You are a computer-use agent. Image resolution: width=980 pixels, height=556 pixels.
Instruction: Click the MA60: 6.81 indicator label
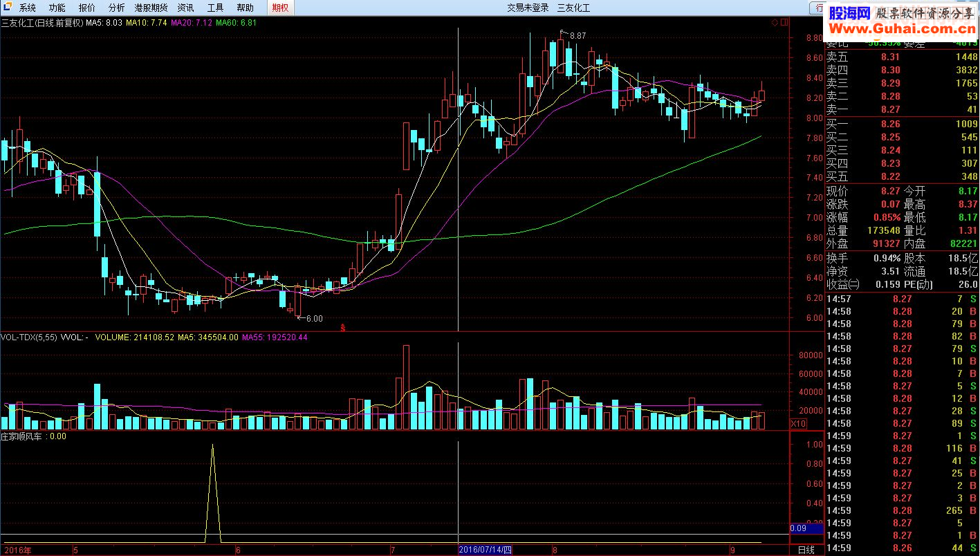coord(236,23)
